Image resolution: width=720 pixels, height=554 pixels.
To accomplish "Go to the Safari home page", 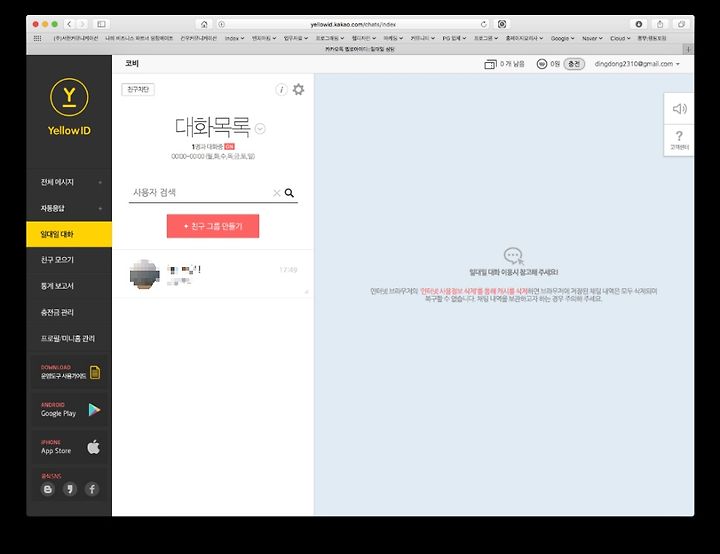I will click(204, 24).
